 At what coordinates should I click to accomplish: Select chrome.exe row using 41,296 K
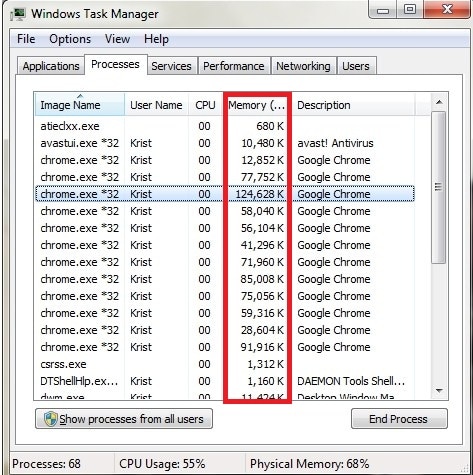pyautogui.click(x=224, y=245)
